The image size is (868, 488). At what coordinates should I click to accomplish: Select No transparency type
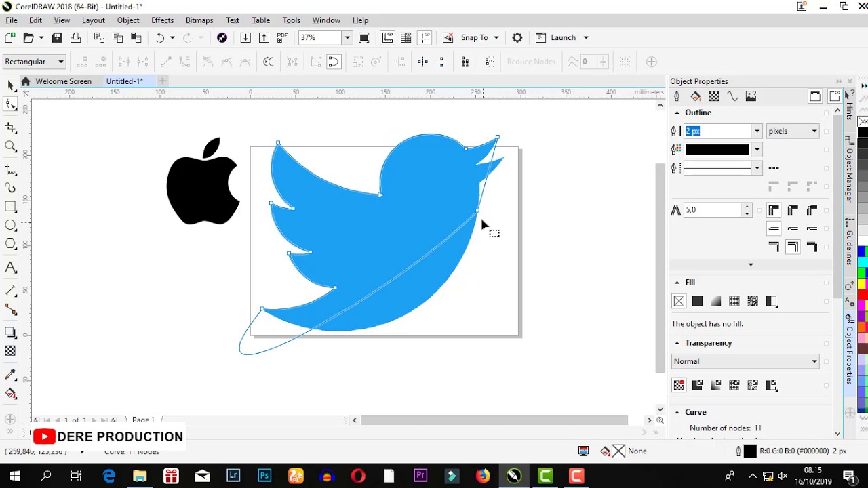pos(679,385)
